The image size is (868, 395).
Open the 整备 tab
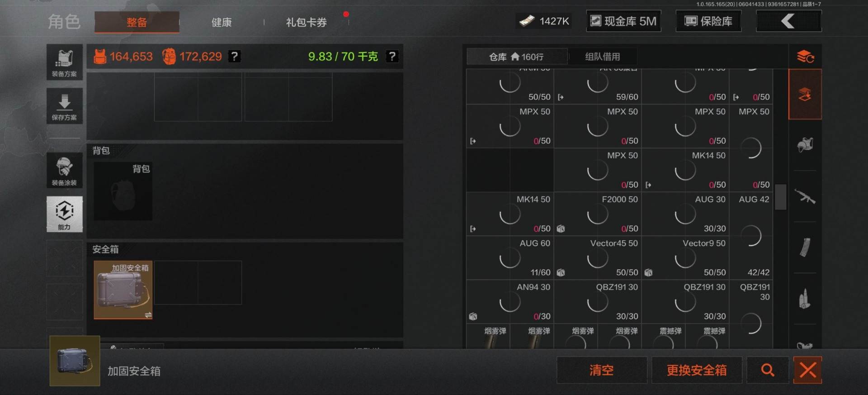click(x=137, y=22)
